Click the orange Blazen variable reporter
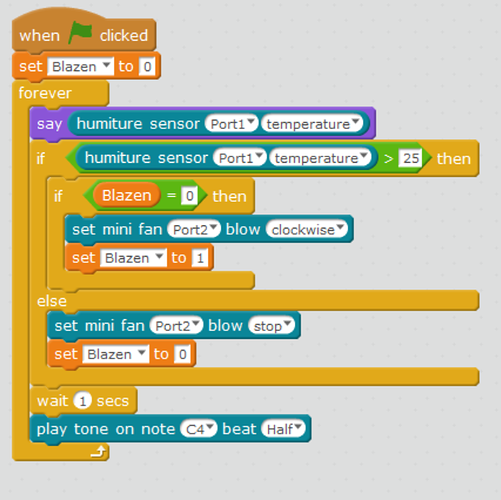501x500 pixels. point(126,195)
